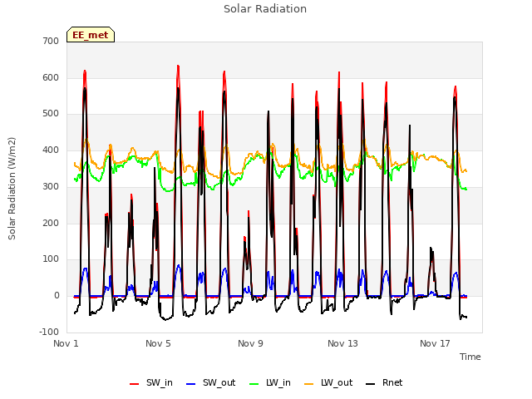The height and width of the screenshot is (399, 532).
Task: Click the 400 y-axis tick label
Action: pos(51,150)
